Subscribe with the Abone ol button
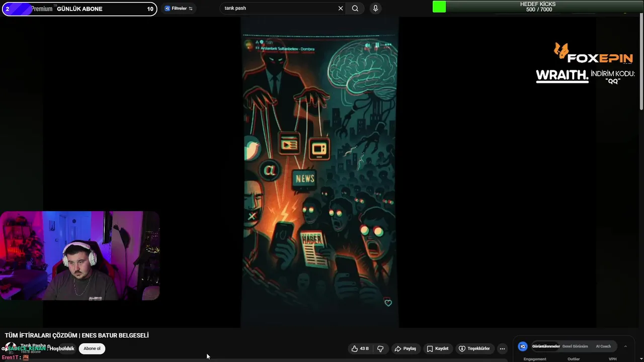Screen dimensions: 644x362 tap(92, 348)
